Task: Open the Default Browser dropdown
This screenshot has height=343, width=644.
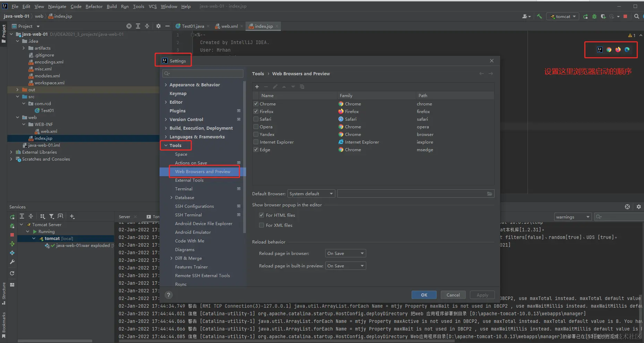Action: click(x=311, y=194)
